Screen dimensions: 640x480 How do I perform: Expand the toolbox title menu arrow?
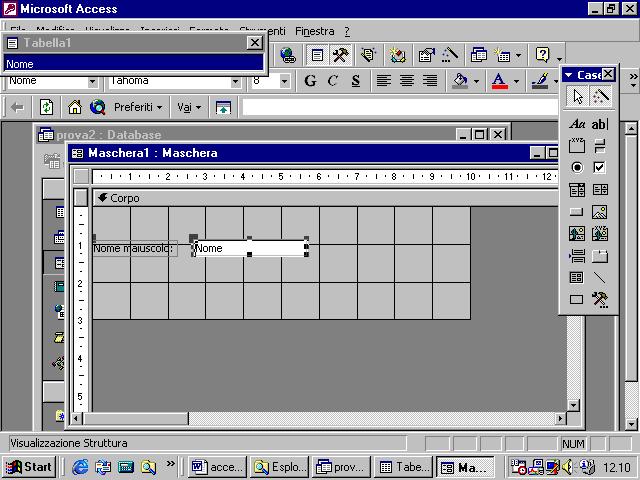pyautogui.click(x=568, y=75)
